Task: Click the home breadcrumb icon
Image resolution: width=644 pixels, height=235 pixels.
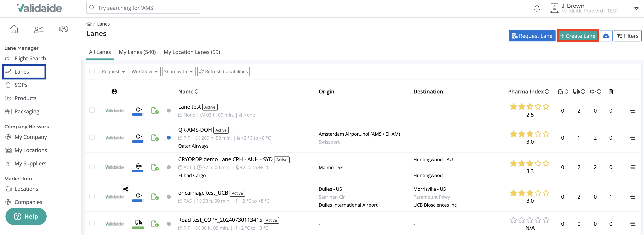Action: point(89,24)
